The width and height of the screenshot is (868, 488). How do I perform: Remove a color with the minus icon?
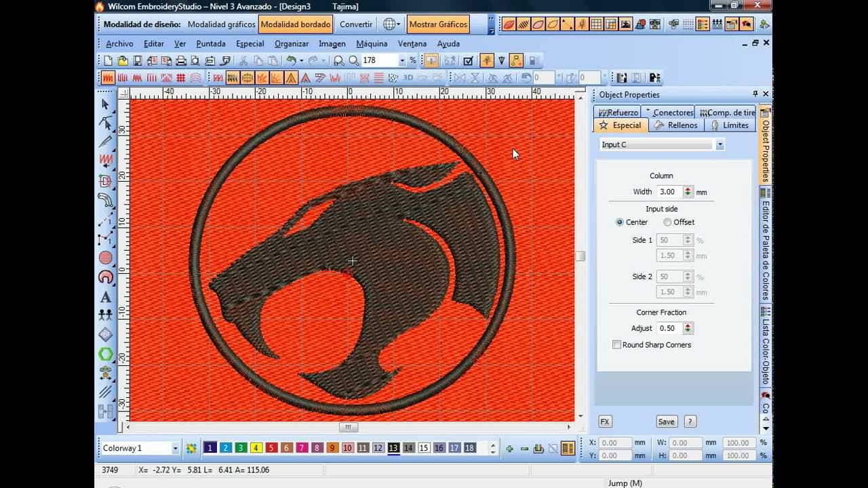coord(524,449)
